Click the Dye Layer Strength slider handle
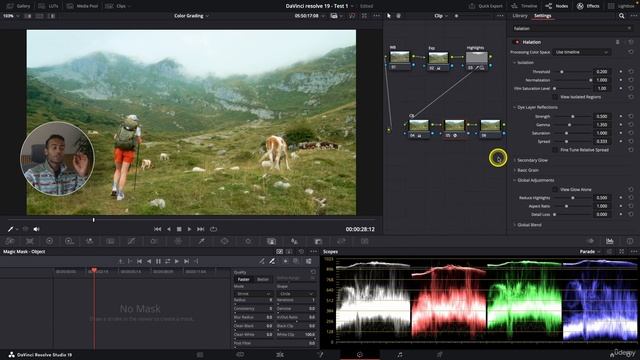Image resolution: width=640 pixels, height=360 pixels. (x=573, y=117)
